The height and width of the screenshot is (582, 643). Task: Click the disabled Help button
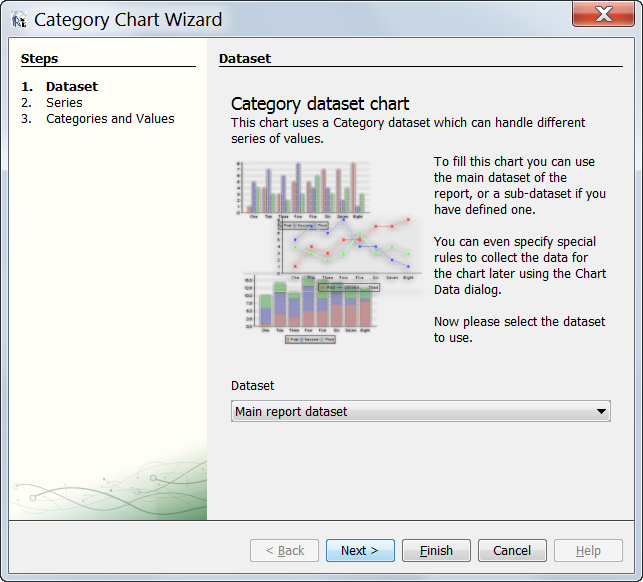click(x=588, y=551)
